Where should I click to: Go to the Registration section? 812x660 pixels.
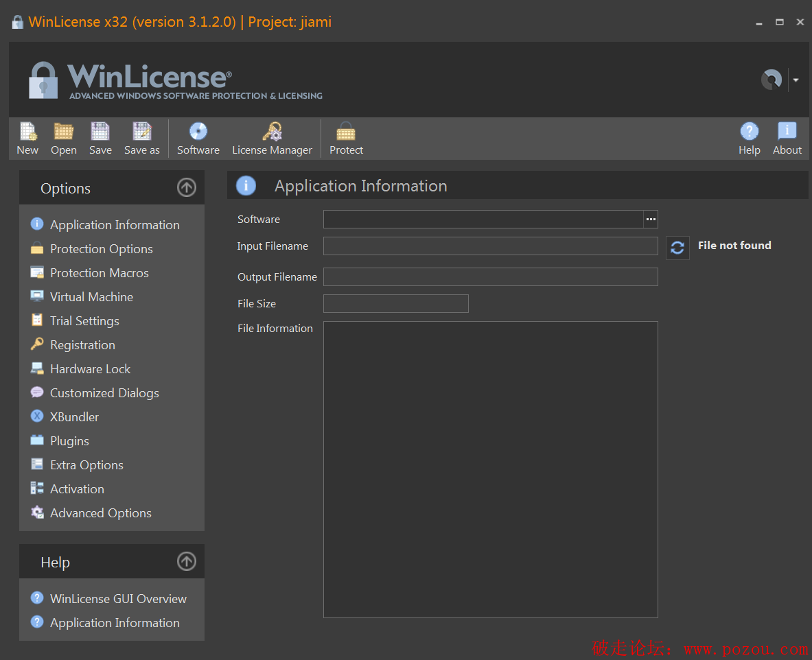pos(82,345)
